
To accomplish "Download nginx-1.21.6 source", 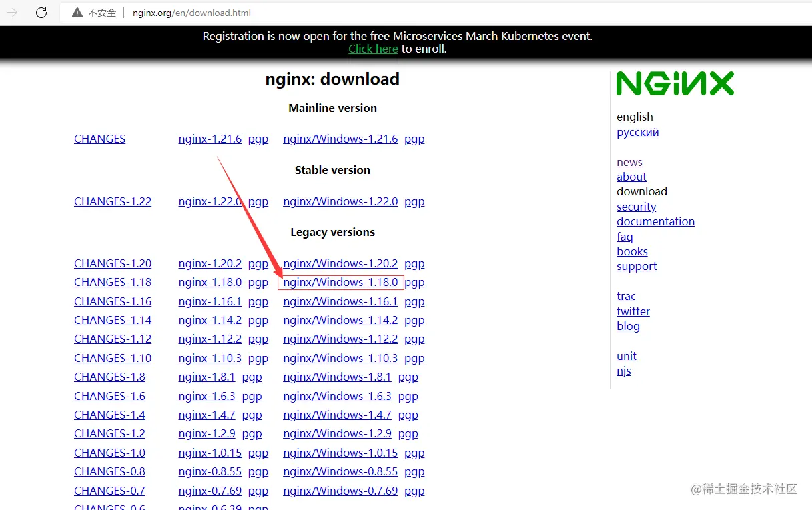I will click(x=210, y=139).
